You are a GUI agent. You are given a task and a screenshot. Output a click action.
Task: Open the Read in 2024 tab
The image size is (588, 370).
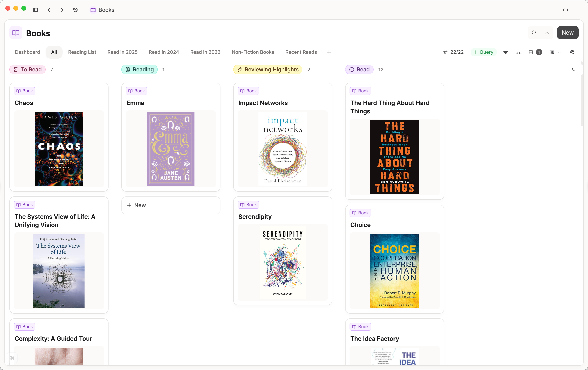pyautogui.click(x=164, y=52)
